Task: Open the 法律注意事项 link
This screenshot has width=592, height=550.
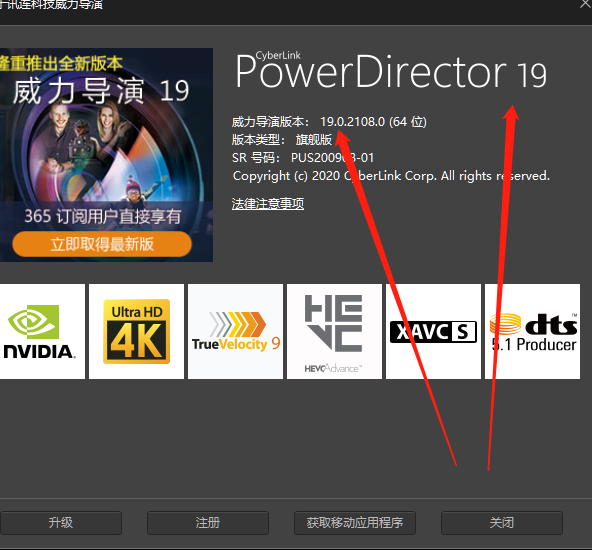Action: click(x=268, y=204)
